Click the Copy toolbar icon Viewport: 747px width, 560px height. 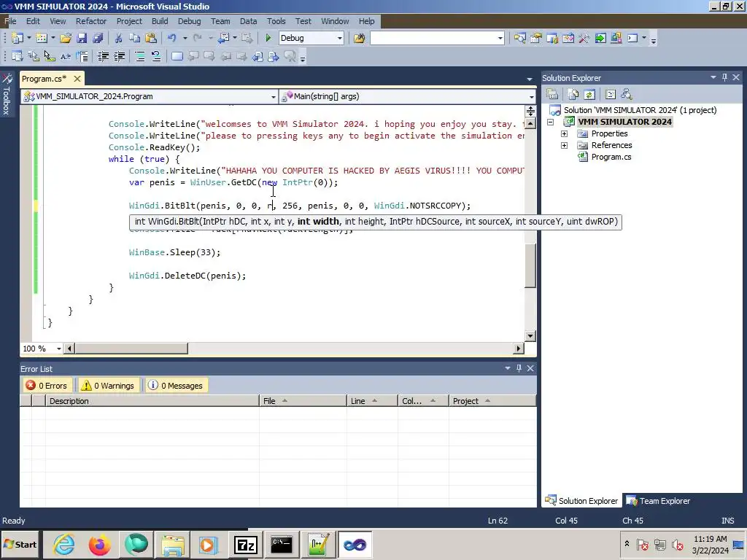[135, 38]
